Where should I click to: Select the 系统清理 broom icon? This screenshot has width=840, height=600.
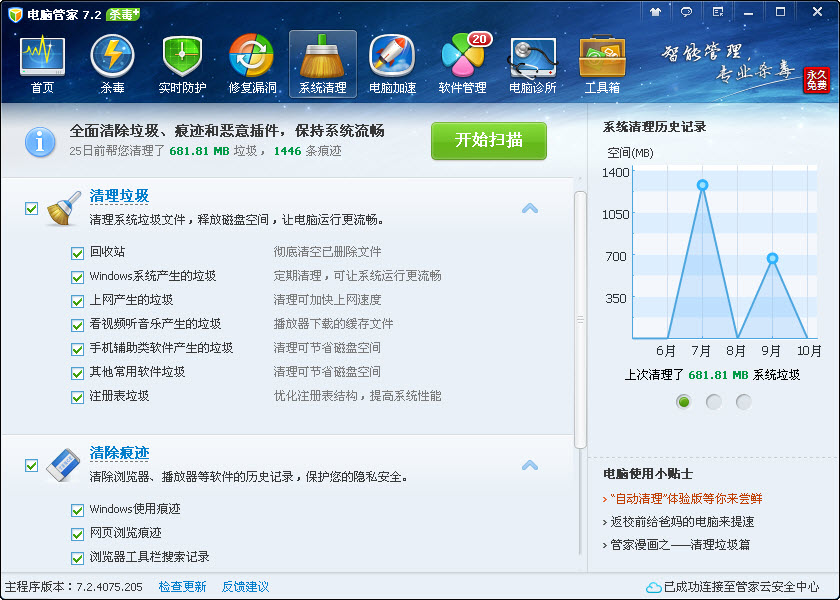tap(322, 64)
